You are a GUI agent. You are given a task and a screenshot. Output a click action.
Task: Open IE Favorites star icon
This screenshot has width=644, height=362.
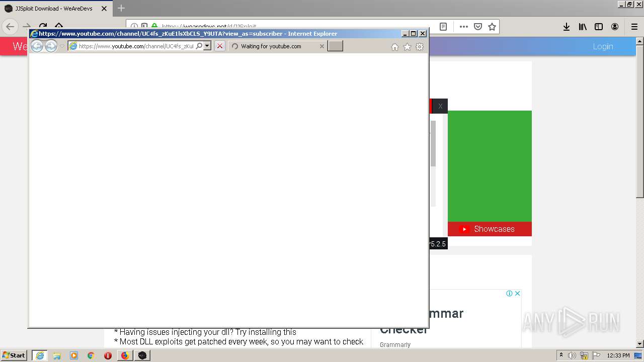[x=407, y=47]
